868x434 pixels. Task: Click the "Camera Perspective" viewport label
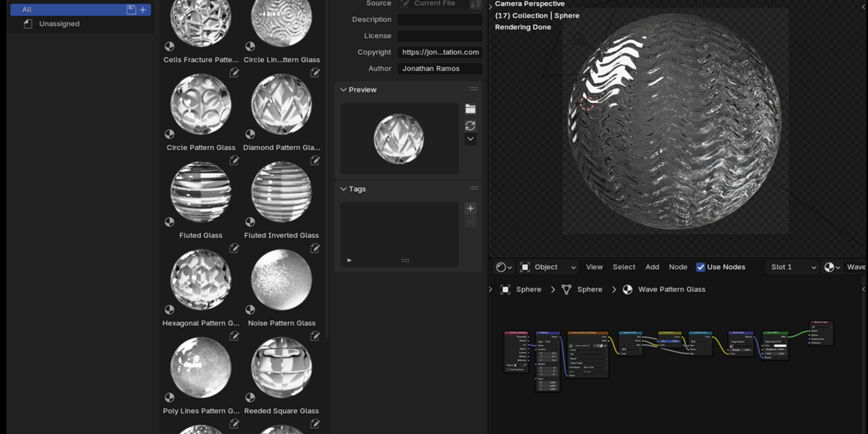tap(529, 4)
